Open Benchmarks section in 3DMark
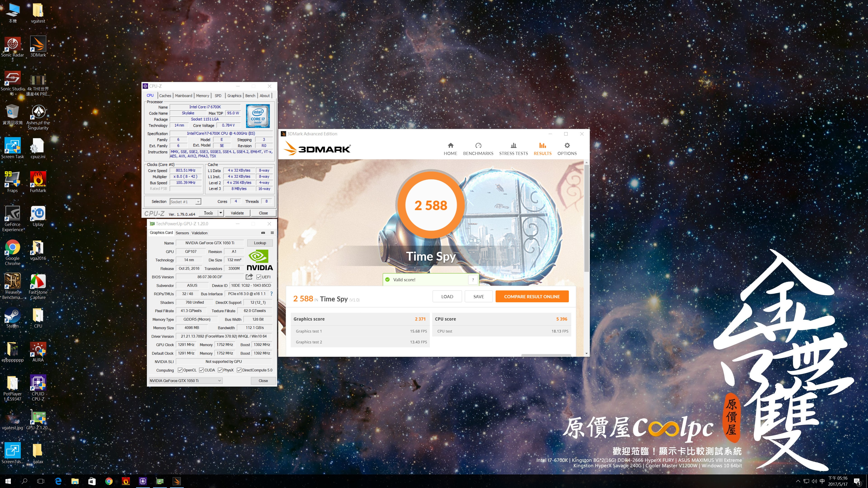Viewport: 868px width, 488px height. pyautogui.click(x=478, y=149)
